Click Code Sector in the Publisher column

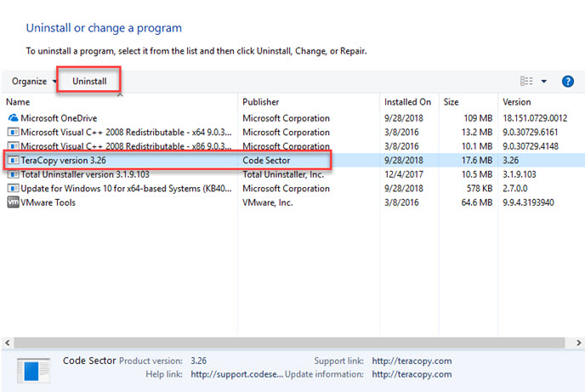point(266,161)
